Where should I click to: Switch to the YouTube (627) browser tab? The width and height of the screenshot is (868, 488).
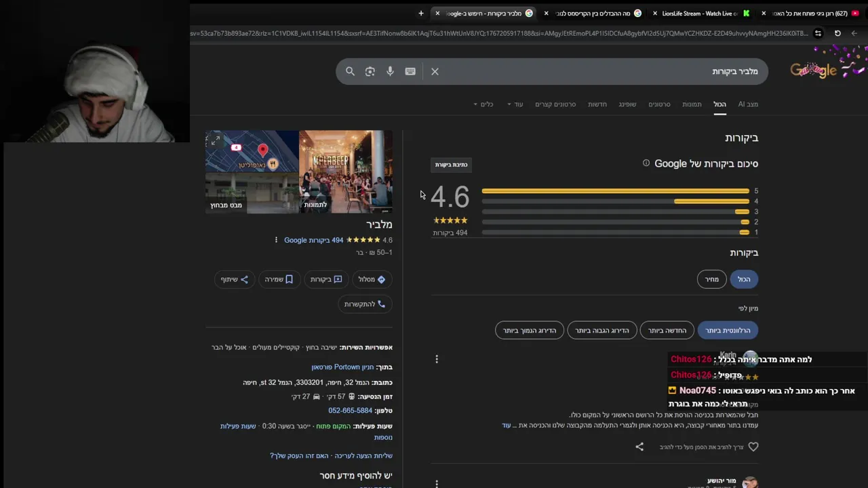point(810,13)
